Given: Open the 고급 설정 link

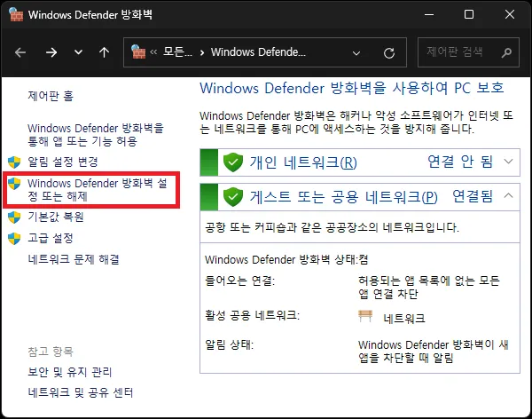Looking at the screenshot, I should click(x=51, y=238).
